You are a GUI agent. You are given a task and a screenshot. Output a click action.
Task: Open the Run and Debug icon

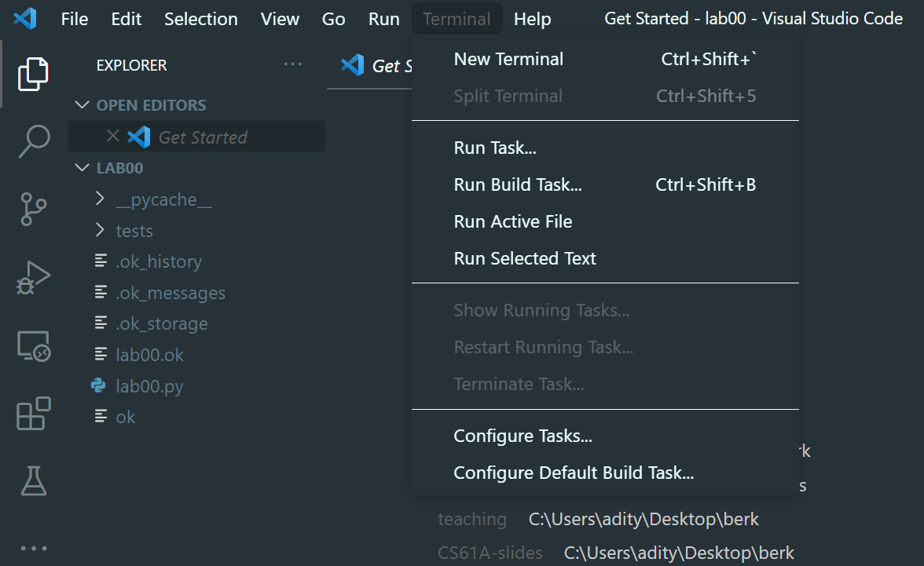(x=33, y=277)
